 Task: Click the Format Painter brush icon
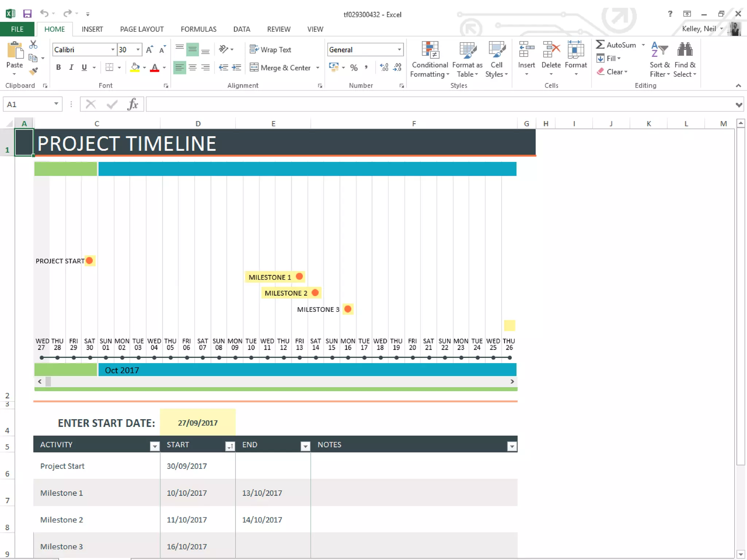coord(33,71)
